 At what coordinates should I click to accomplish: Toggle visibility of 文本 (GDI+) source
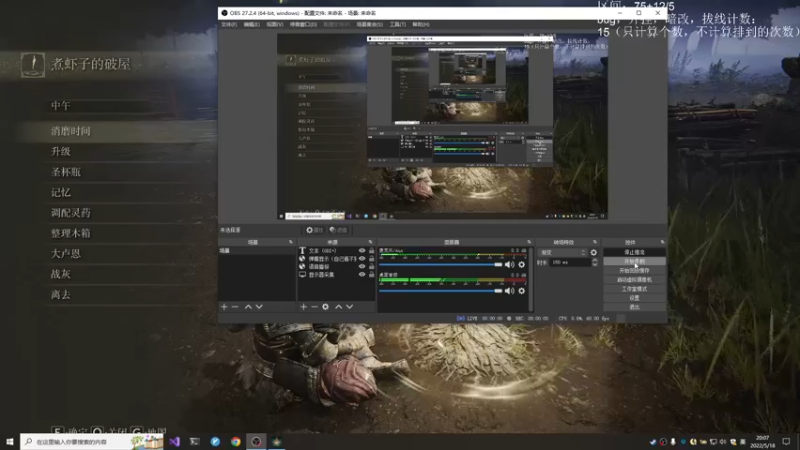click(x=362, y=251)
